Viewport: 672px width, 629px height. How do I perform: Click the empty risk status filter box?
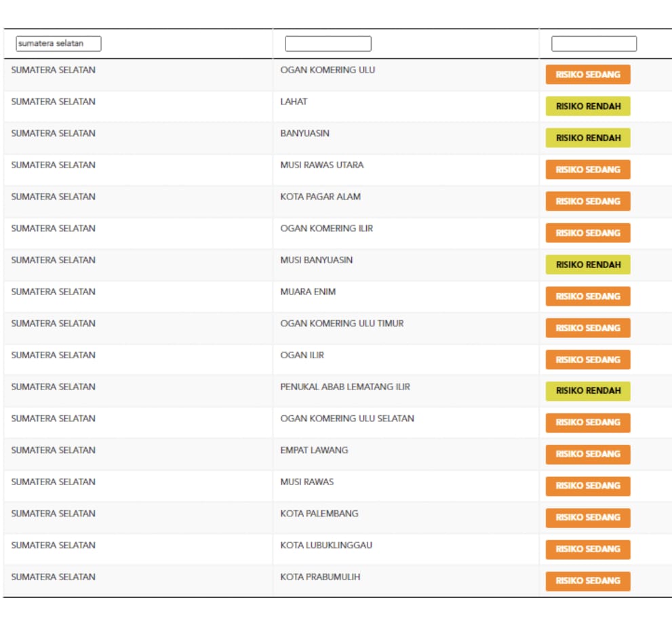[593, 44]
